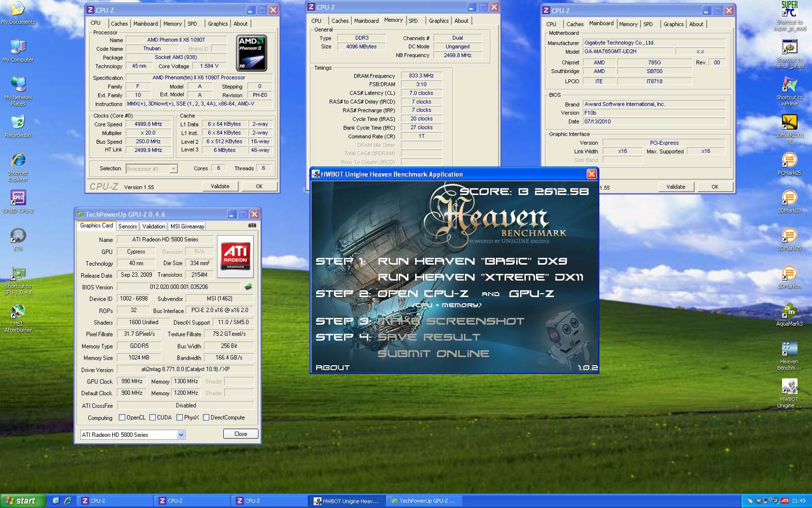This screenshot has height=508, width=812.
Task: Open About tab in left CPU-Z window
Action: click(x=241, y=24)
